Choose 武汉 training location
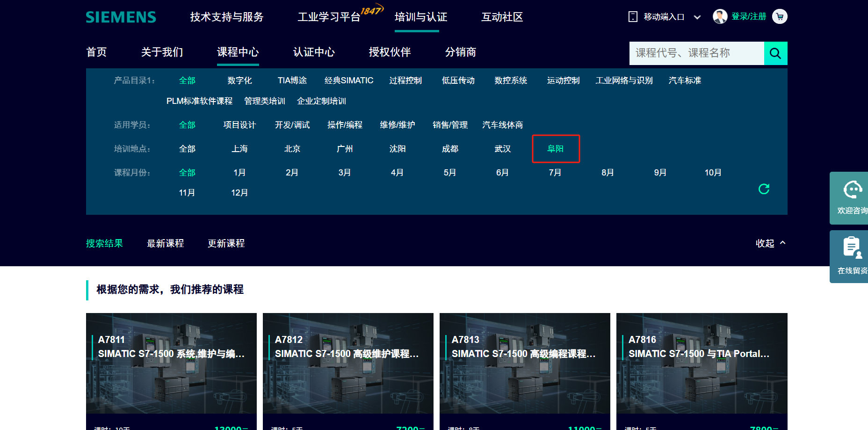868x430 pixels. point(503,149)
